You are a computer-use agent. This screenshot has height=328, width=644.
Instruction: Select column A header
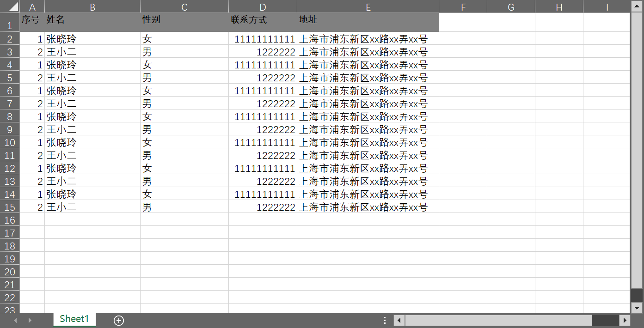(32, 6)
